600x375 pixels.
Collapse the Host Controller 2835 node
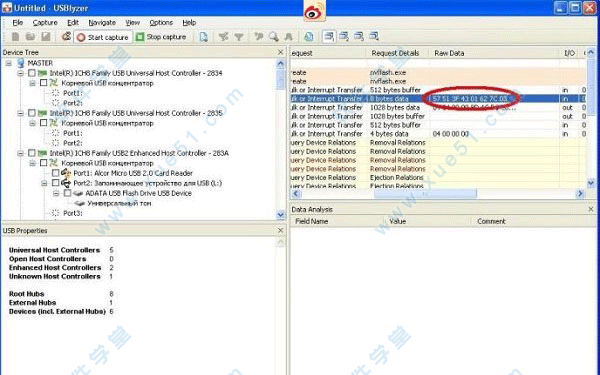point(20,113)
